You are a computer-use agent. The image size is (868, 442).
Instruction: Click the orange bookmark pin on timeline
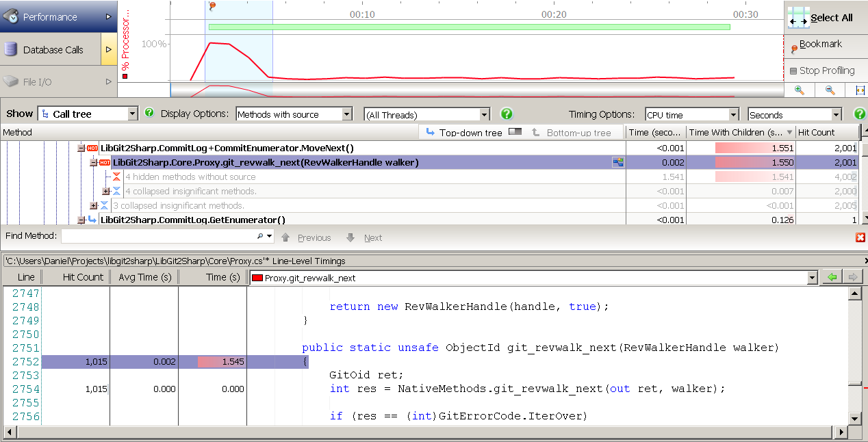[x=212, y=6]
